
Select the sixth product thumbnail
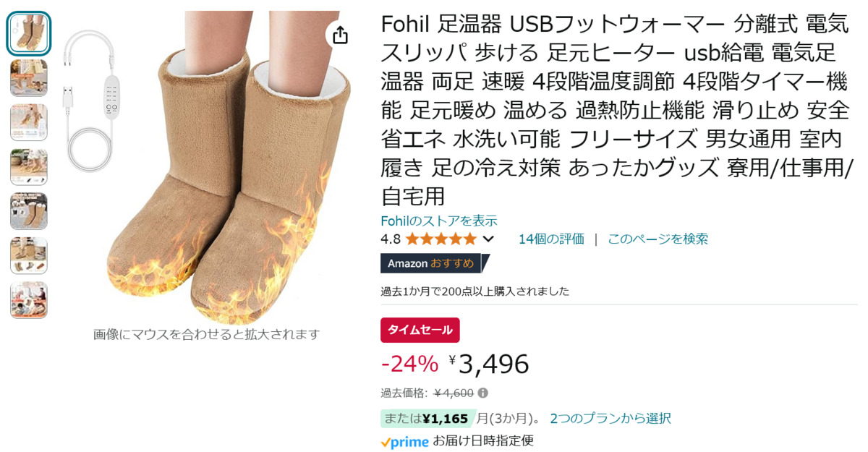(x=29, y=256)
